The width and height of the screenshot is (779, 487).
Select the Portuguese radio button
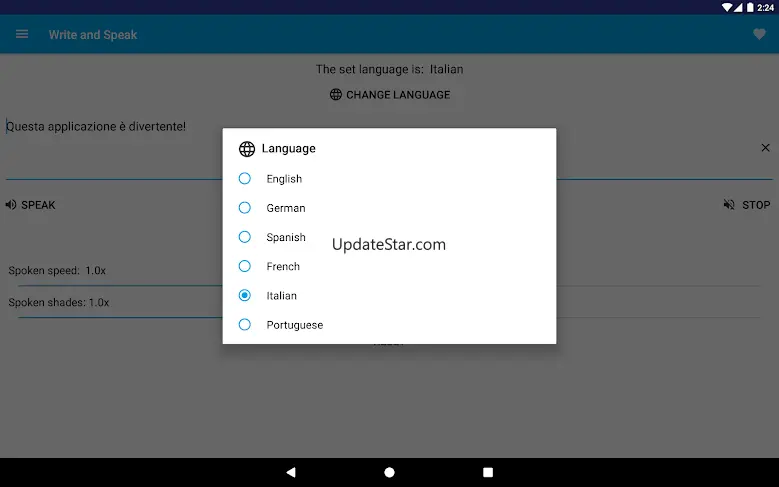click(244, 325)
